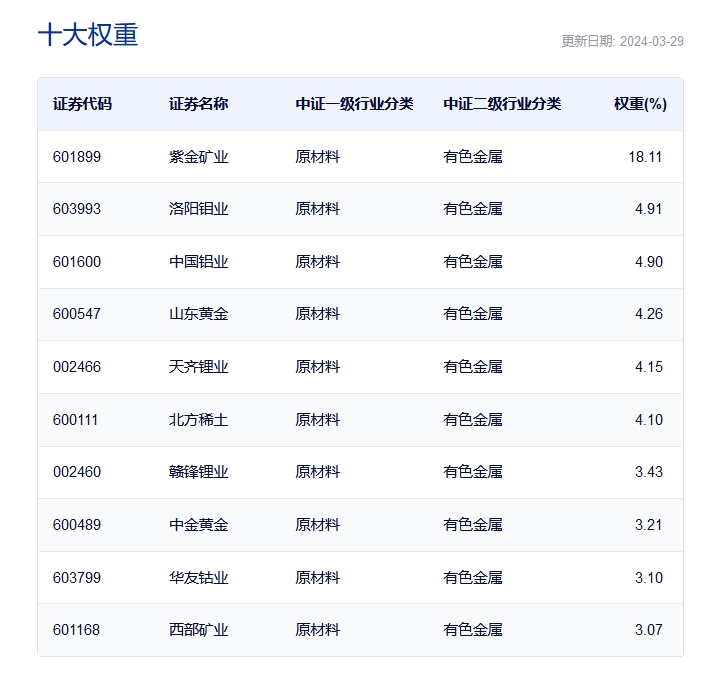Click 中金黄金 security name
Screen dimensions: 723x681
(198, 525)
